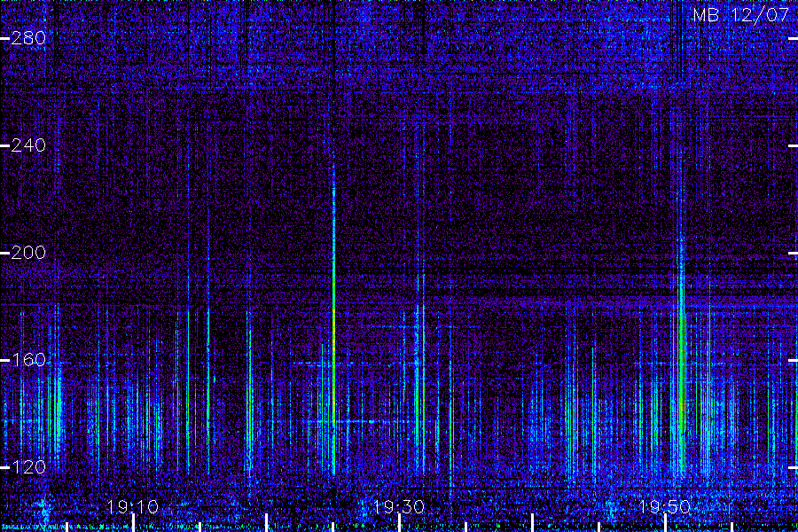Click the 200 frequency axis label
Viewport: 798px width, 532px height.
tap(28, 253)
